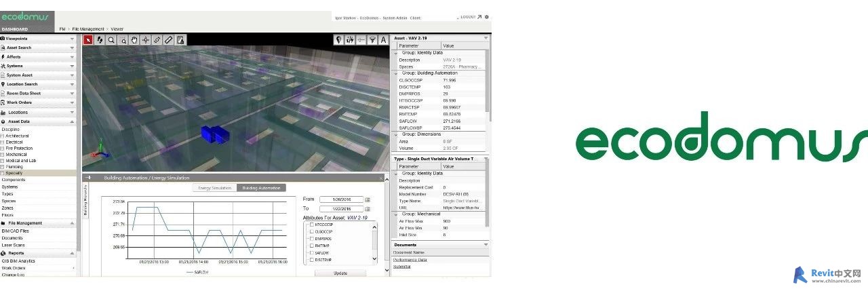868x289 pixels.
Task: Click the filter funnel icon above viewer
Action: coord(372,40)
